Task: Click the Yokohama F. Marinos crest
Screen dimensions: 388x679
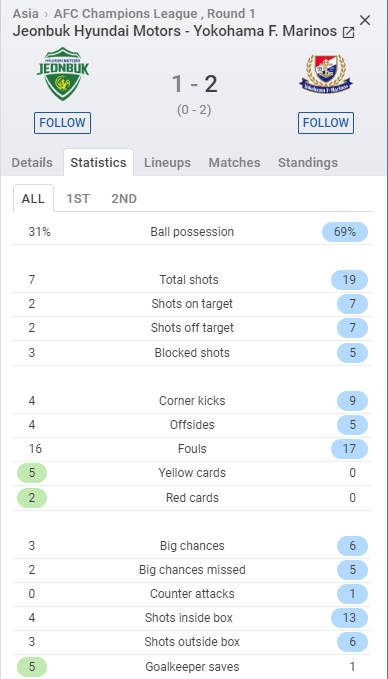Action: [x=326, y=74]
